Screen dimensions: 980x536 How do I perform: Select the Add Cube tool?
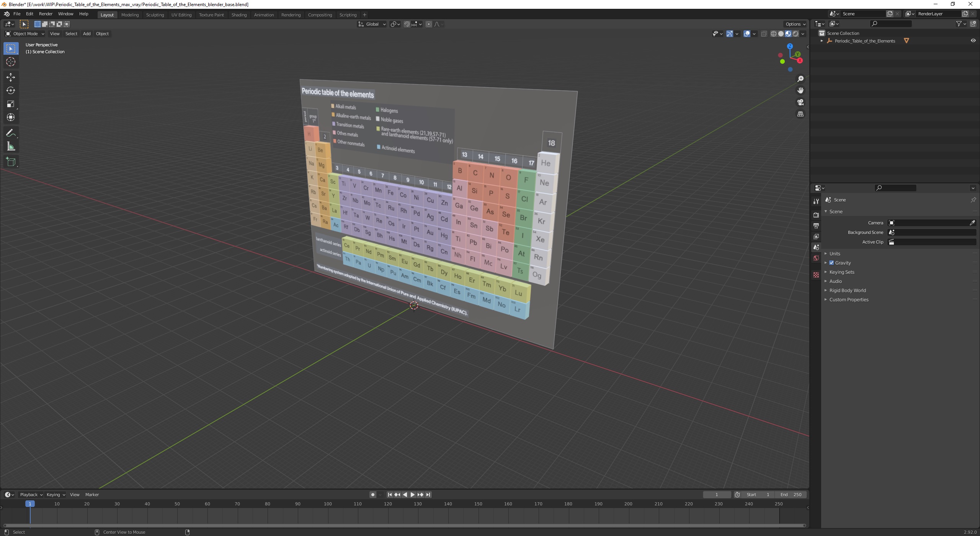[11, 162]
